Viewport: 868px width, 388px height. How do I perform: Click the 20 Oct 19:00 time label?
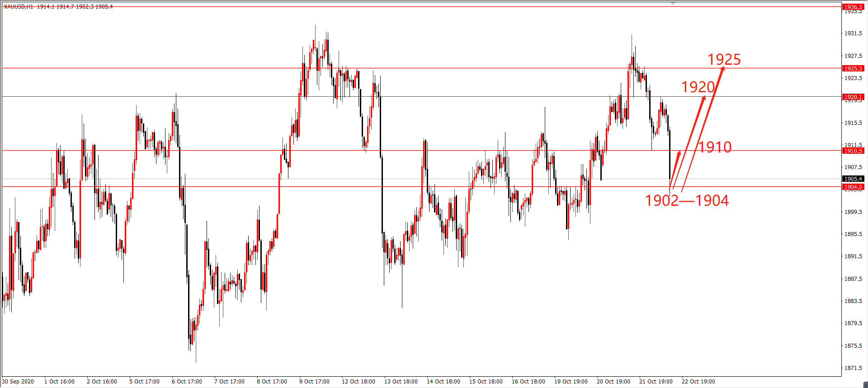(613, 381)
